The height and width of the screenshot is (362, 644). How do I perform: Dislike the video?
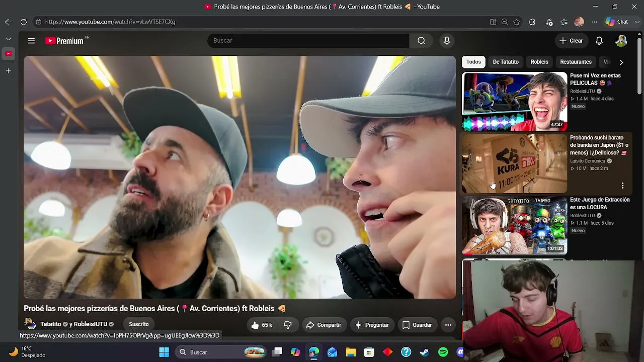click(x=288, y=325)
